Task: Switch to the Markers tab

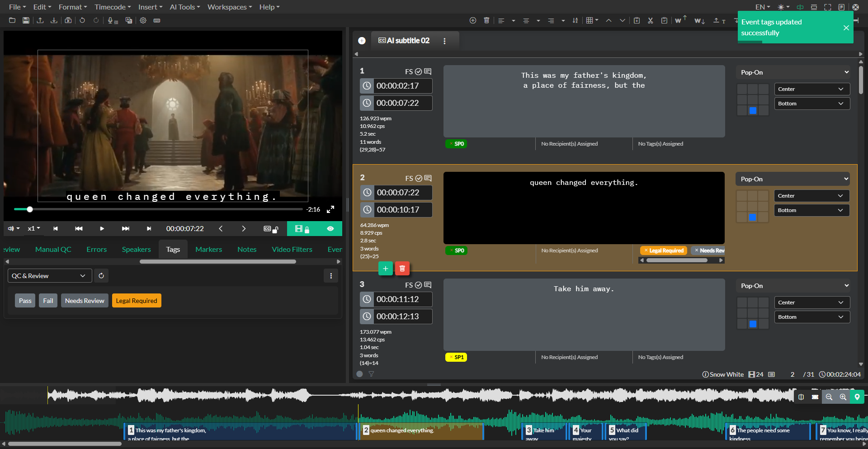Action: pos(208,249)
